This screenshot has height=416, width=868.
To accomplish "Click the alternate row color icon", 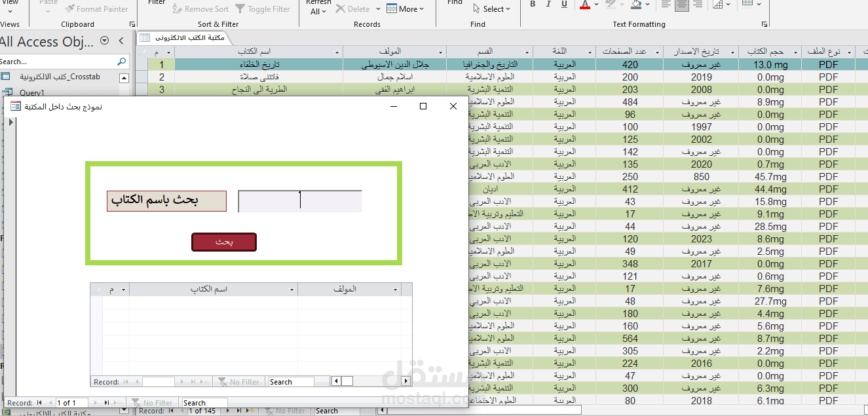I will pyautogui.click(x=747, y=5).
